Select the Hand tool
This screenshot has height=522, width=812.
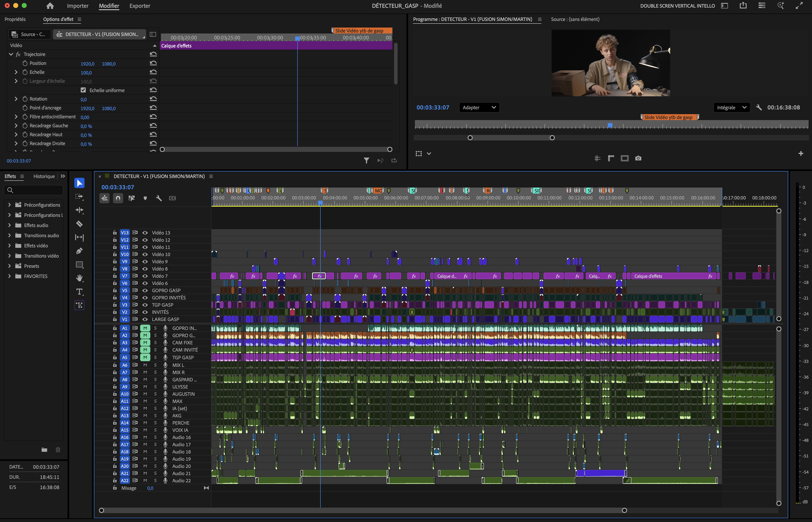[79, 278]
